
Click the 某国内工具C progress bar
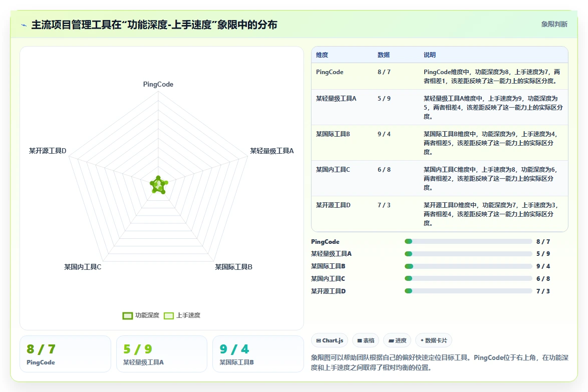click(x=468, y=279)
